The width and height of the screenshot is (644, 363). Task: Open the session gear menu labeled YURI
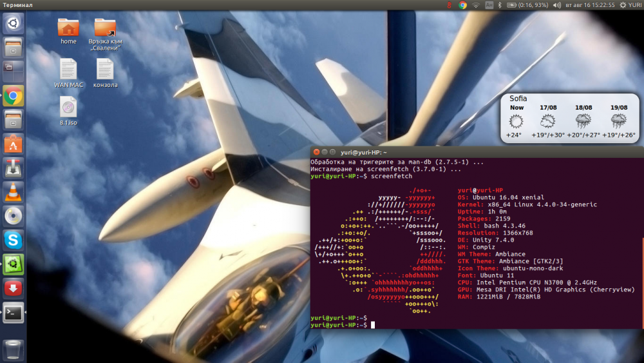point(630,5)
